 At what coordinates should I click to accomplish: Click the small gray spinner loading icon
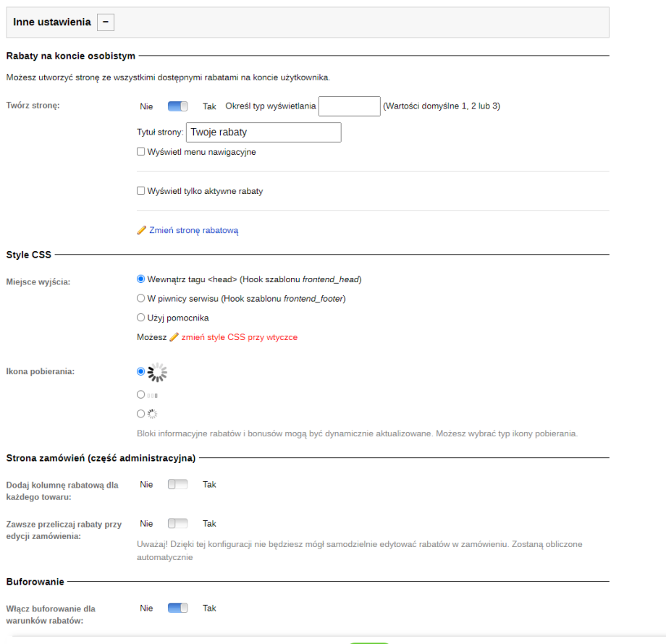coord(152,414)
